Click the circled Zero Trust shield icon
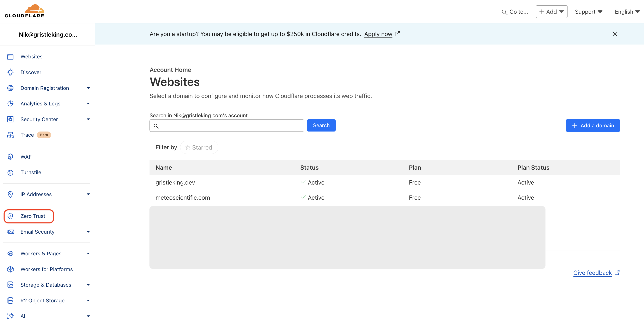 [10, 216]
